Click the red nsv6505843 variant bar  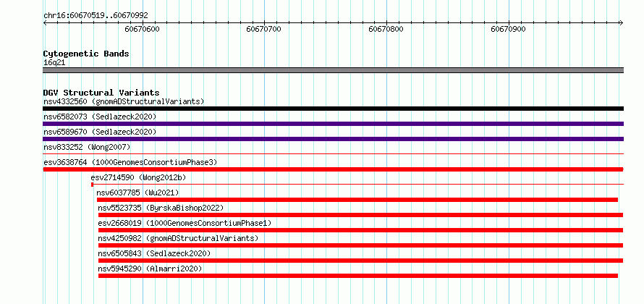click(360, 261)
